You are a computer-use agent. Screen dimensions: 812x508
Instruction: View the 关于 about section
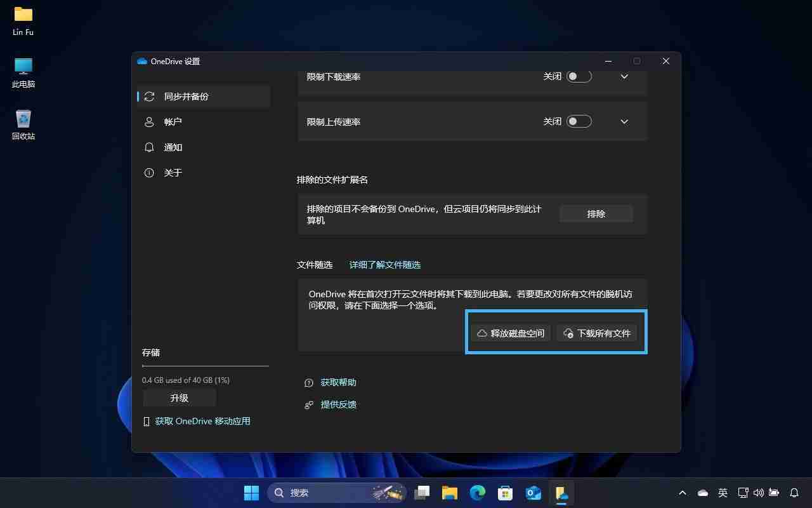[x=172, y=173]
